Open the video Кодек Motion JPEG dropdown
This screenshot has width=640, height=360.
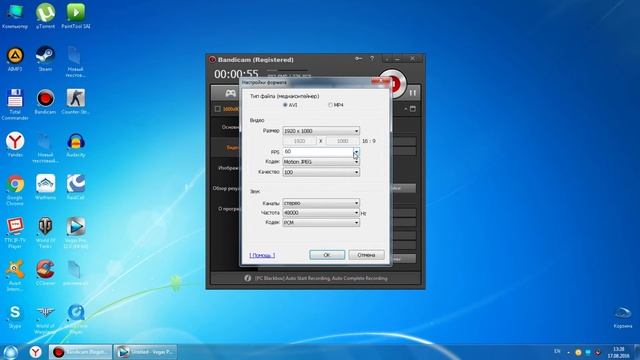pos(321,162)
